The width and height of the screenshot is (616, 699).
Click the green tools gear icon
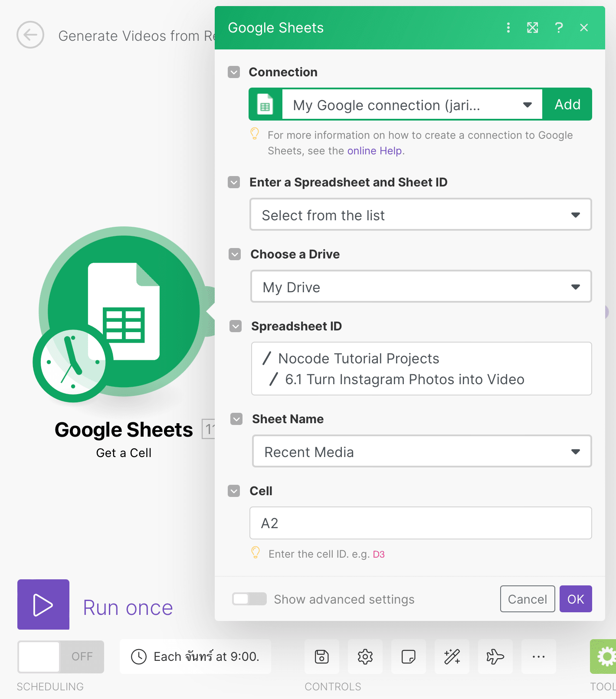click(x=604, y=657)
